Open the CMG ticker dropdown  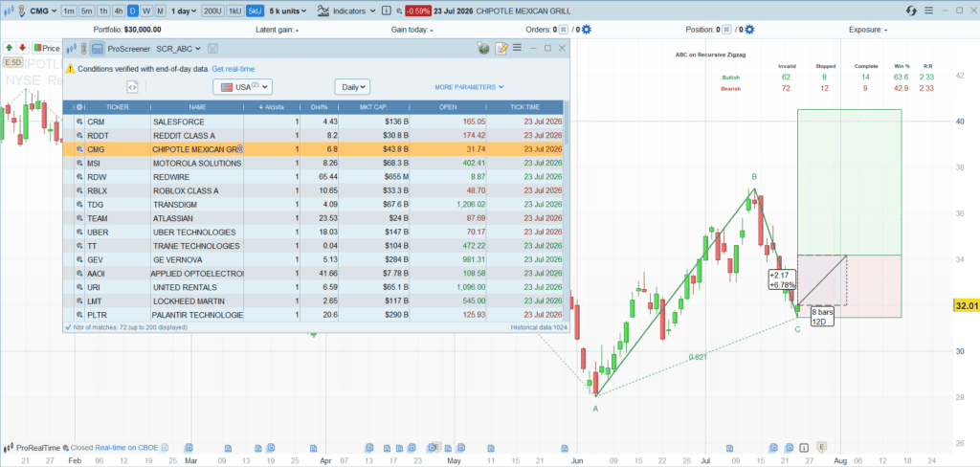[43, 11]
